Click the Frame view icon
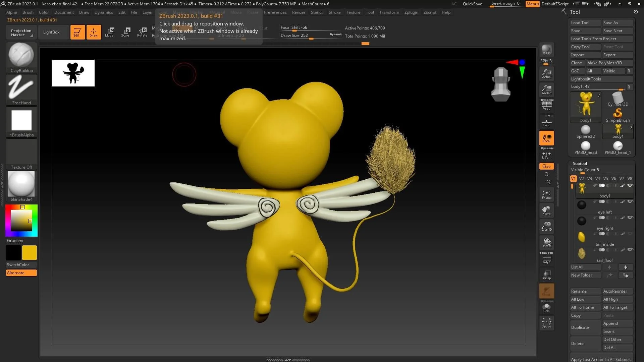The width and height of the screenshot is (644, 362). pos(546,194)
